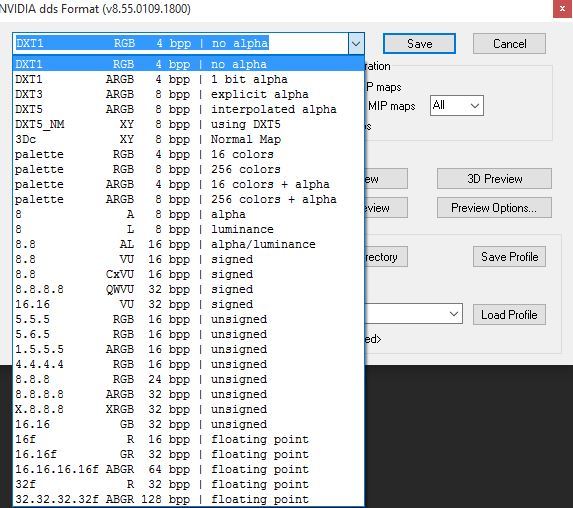
Task: Open the 3D Preview
Action: click(x=494, y=179)
